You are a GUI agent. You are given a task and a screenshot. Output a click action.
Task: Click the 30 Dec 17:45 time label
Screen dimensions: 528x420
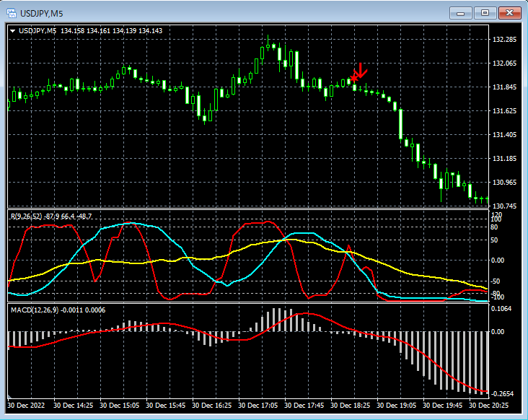(x=304, y=405)
